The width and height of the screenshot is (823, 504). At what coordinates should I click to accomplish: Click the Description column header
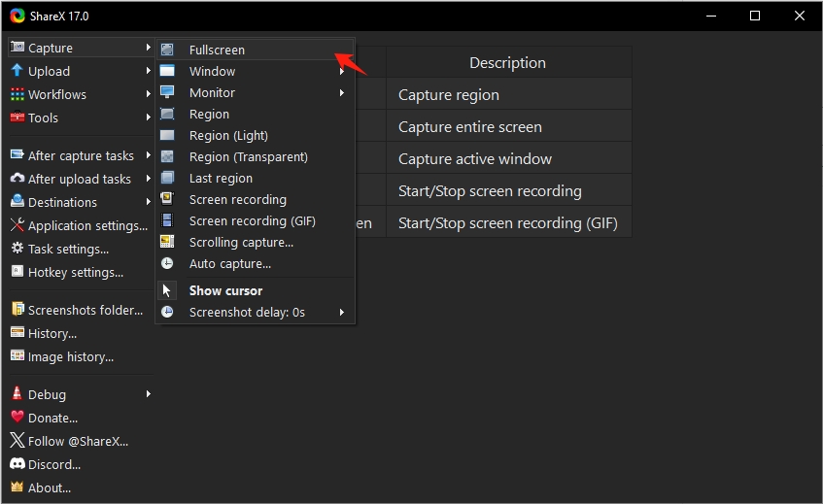pos(508,62)
